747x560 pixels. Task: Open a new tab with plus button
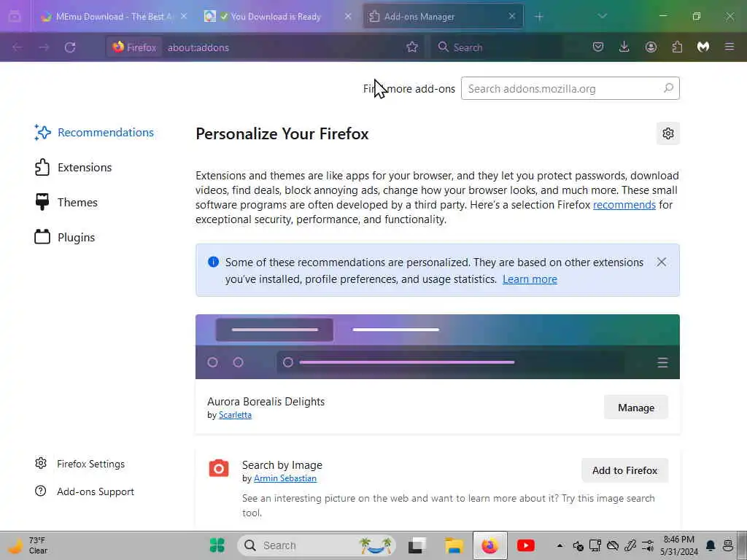pyautogui.click(x=539, y=17)
